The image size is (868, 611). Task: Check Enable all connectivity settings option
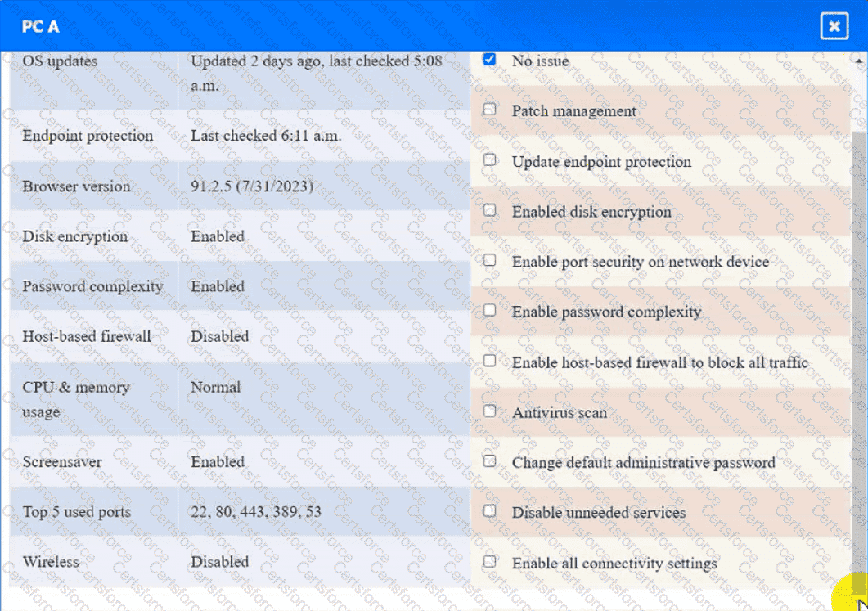point(489,562)
